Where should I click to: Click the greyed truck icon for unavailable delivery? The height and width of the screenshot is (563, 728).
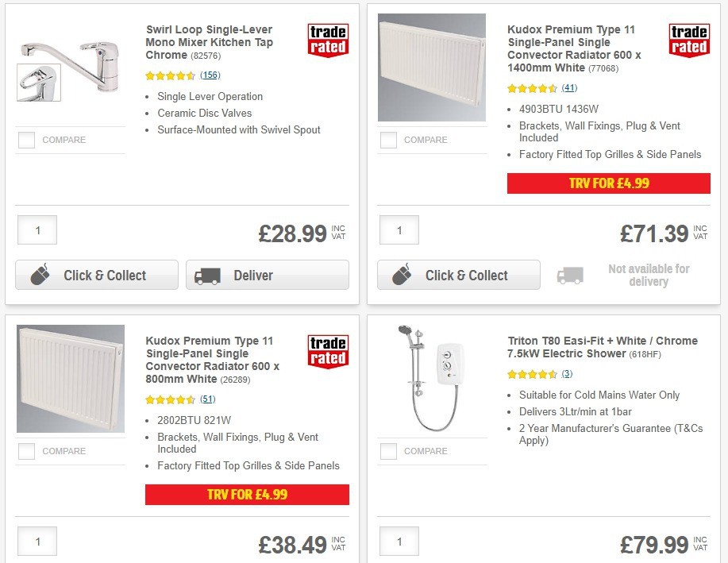point(569,275)
